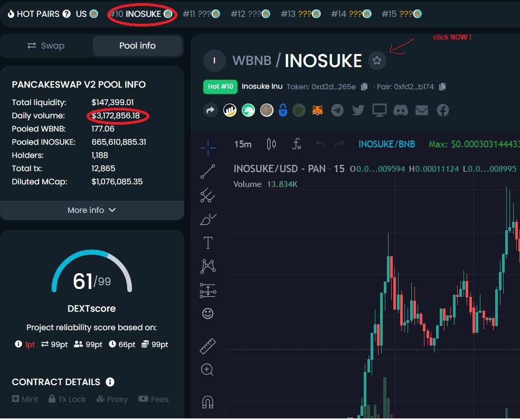Open the Telegram link icon
This screenshot has height=420, width=520.
point(337,110)
